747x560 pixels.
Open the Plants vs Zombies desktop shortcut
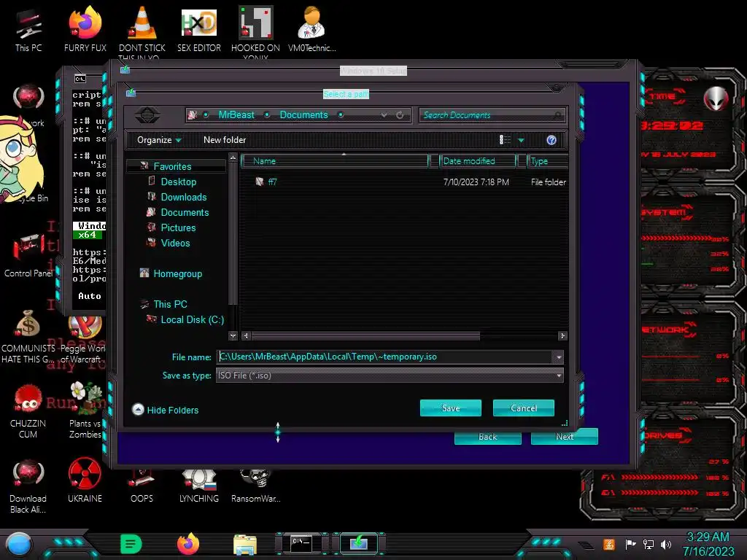pyautogui.click(x=85, y=411)
